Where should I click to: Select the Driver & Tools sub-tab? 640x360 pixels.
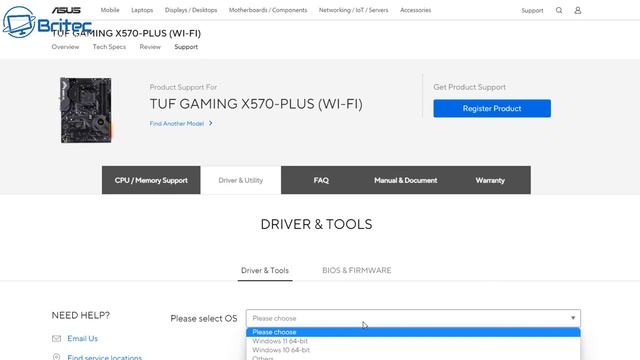coord(265,270)
